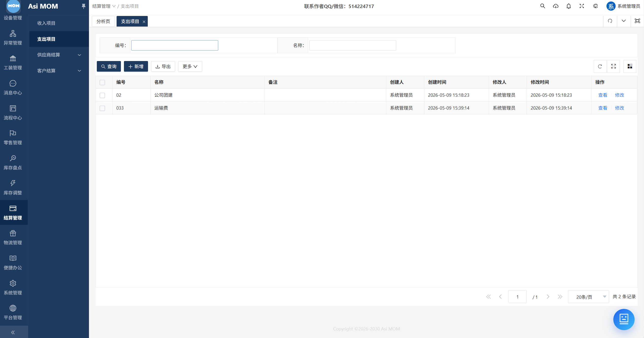The height and width of the screenshot is (338, 644).
Task: Refresh the current tab page icon
Action: coord(610,21)
